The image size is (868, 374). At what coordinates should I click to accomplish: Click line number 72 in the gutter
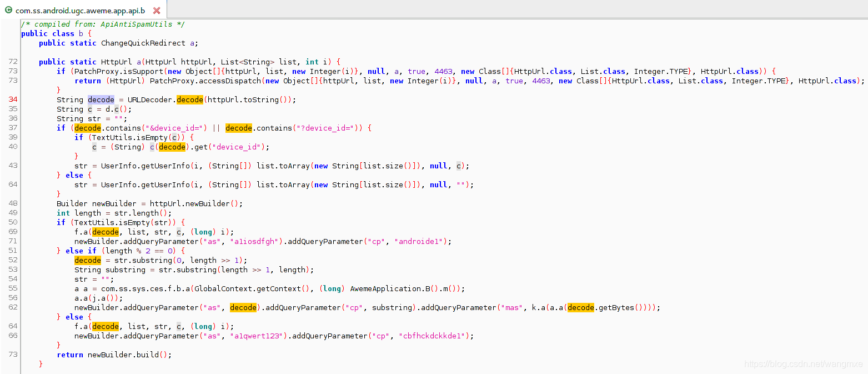[14, 62]
